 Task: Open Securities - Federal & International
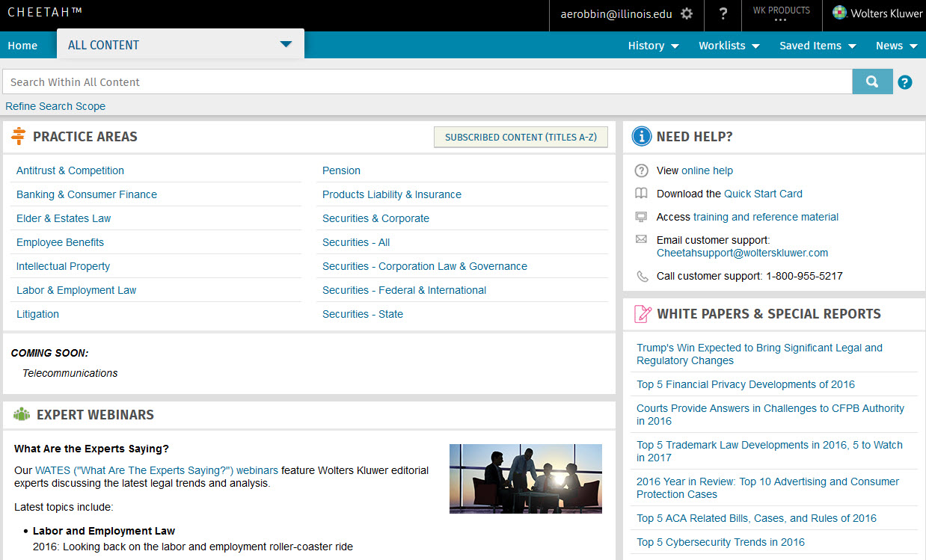[404, 290]
